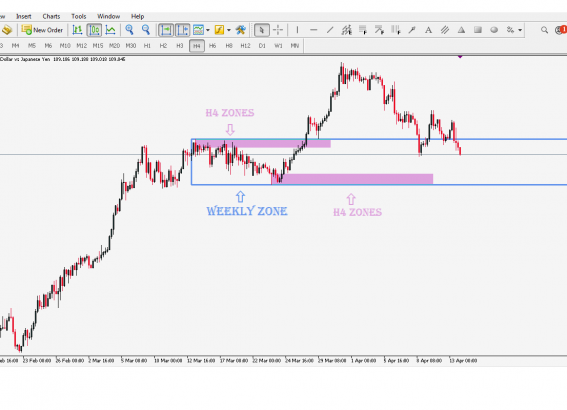Click the New Order button
The width and height of the screenshot is (567, 410).
coord(42,30)
